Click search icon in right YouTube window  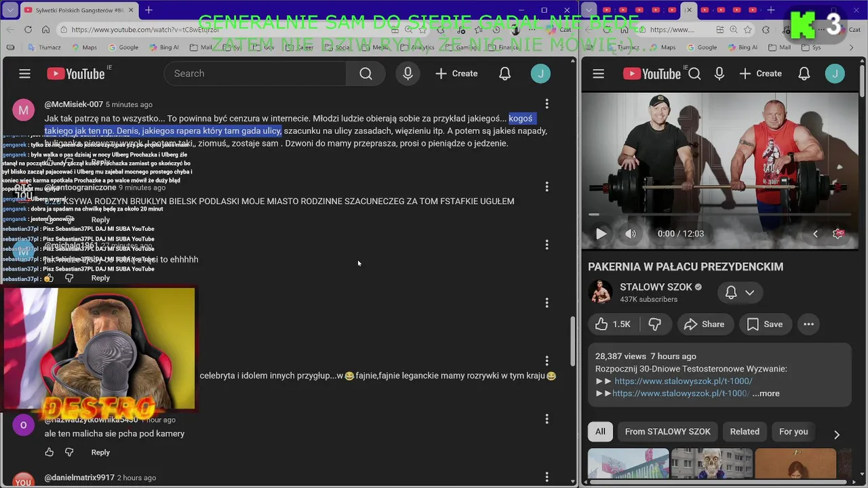(x=694, y=74)
